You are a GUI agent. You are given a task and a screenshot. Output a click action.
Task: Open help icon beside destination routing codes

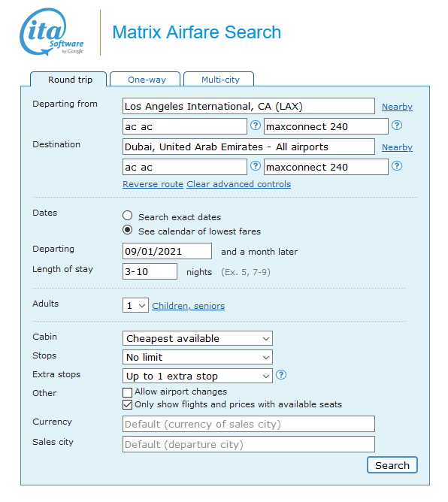(x=256, y=166)
